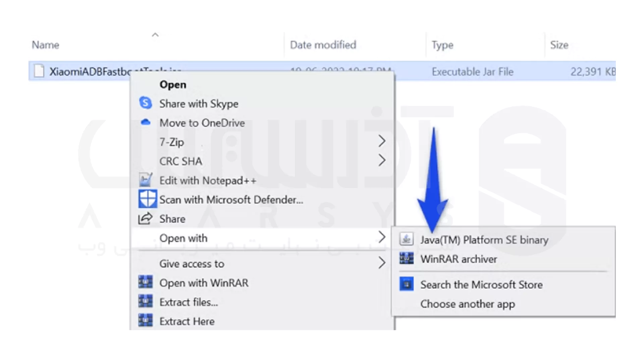Click the Executable Jar File type cell
Image resolution: width=644 pixels, height=362 pixels.
coord(473,72)
